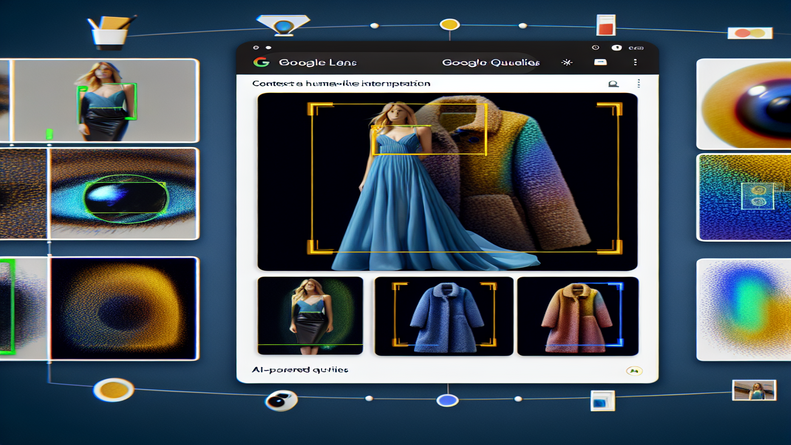Screen dimensions: 791x445
Task: Open the woman with green detection box image
Action: [105, 100]
